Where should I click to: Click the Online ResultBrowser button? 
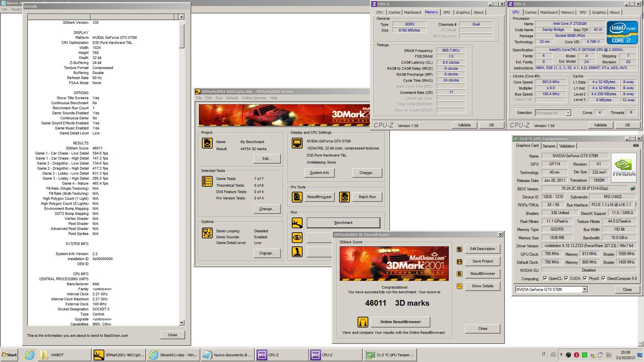point(400,322)
